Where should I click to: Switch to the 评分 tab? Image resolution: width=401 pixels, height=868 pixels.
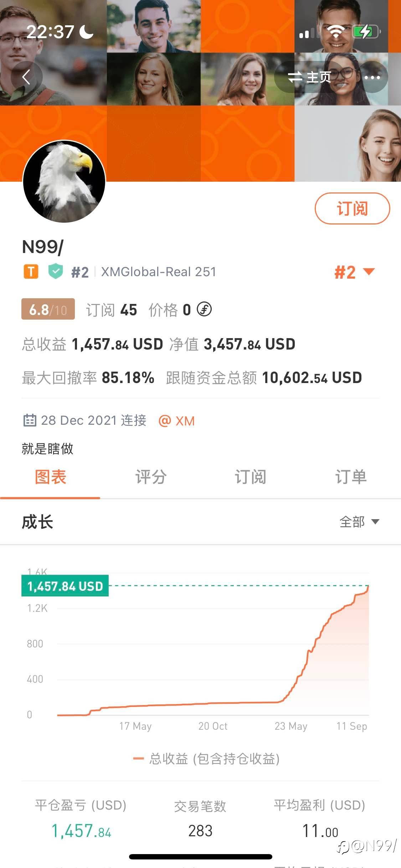pyautogui.click(x=150, y=477)
